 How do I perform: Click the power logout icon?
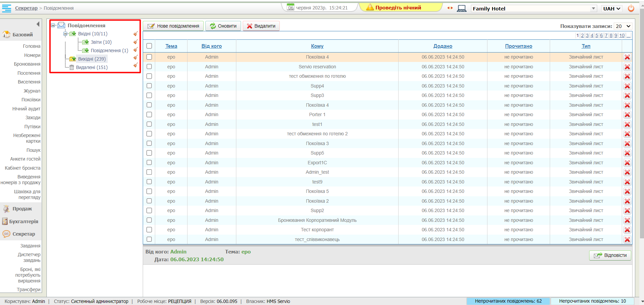[631, 8]
